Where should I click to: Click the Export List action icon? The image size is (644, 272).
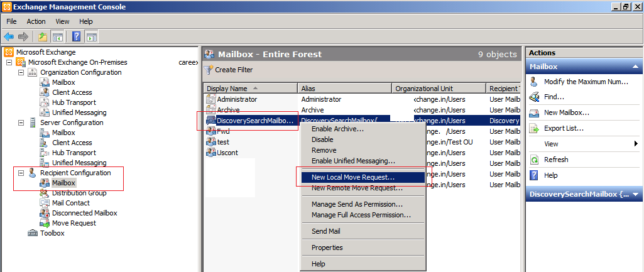click(534, 128)
